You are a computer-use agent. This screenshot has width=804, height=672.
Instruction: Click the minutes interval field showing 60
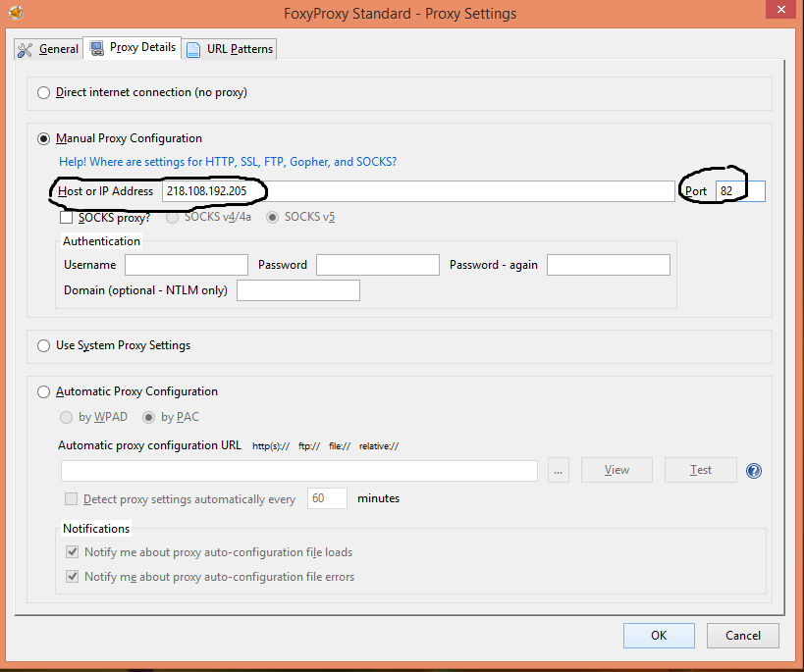pos(327,498)
